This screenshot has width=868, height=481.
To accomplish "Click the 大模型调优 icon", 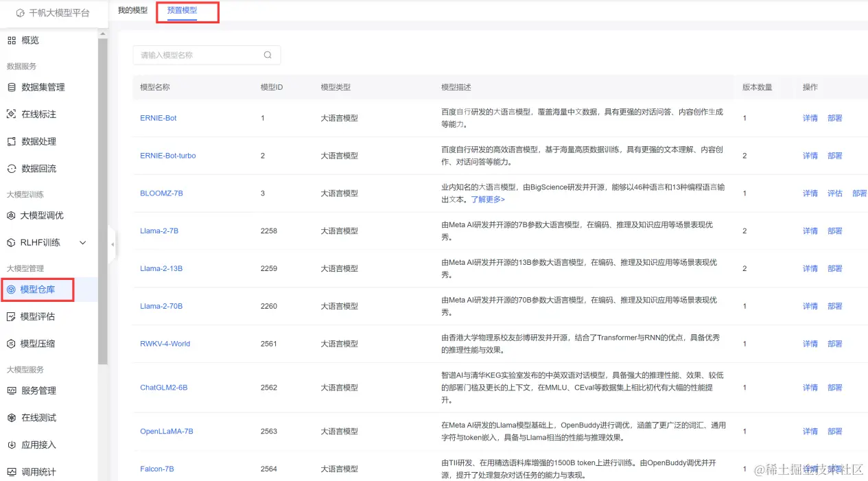I will click(x=11, y=215).
